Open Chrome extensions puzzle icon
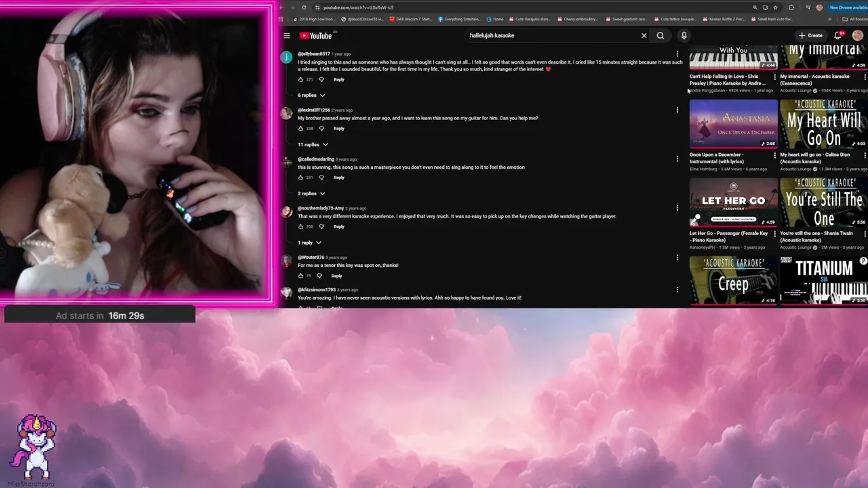868x488 pixels. pos(791,7)
